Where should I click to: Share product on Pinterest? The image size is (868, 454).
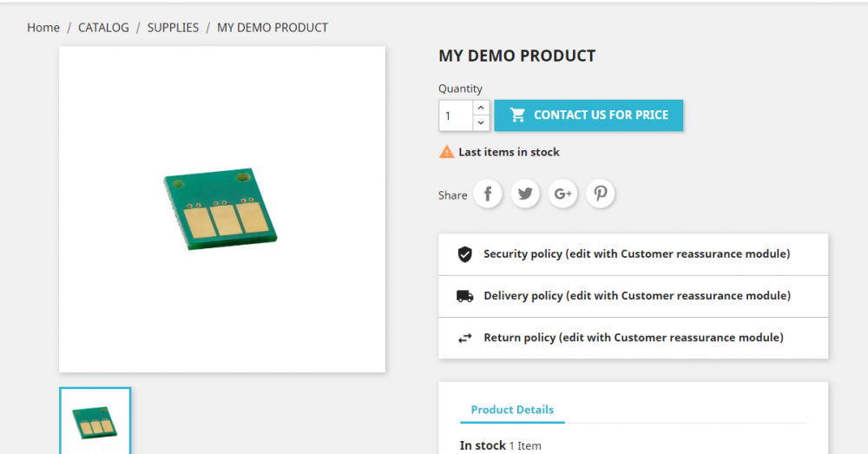pyautogui.click(x=601, y=194)
